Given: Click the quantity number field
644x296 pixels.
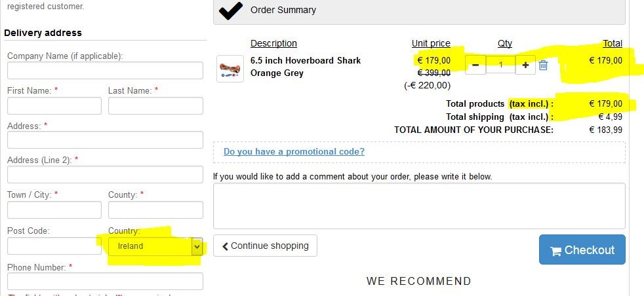Looking at the screenshot, I should pos(500,65).
